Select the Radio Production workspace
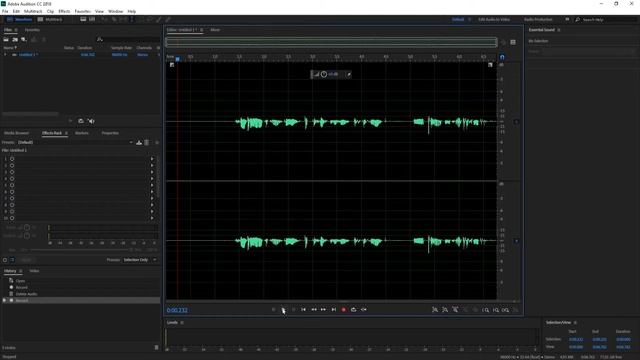640x360 pixels. pos(538,20)
